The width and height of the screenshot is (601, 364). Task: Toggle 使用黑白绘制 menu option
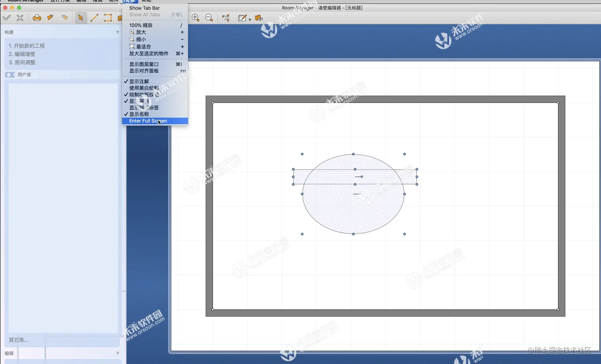pyautogui.click(x=155, y=88)
